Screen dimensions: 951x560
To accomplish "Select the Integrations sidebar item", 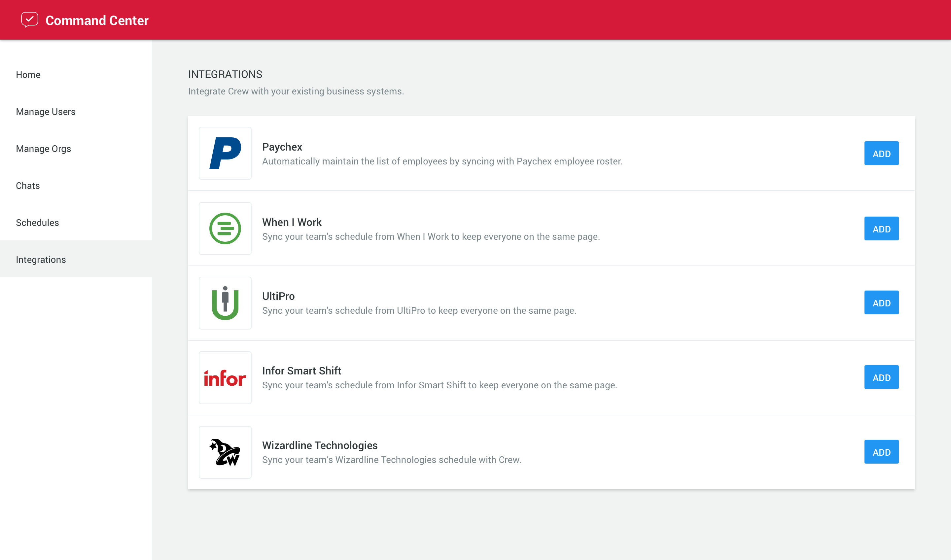I will pyautogui.click(x=76, y=260).
